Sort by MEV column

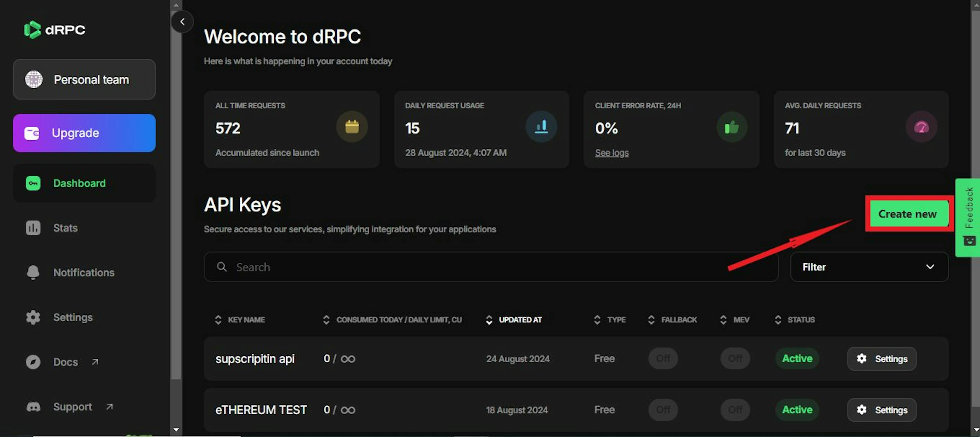coord(735,320)
